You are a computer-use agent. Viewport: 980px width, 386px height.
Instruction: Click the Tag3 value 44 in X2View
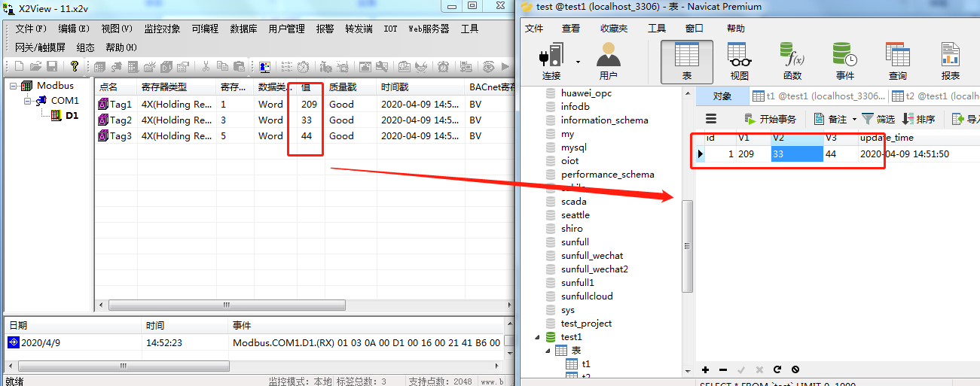click(x=307, y=136)
